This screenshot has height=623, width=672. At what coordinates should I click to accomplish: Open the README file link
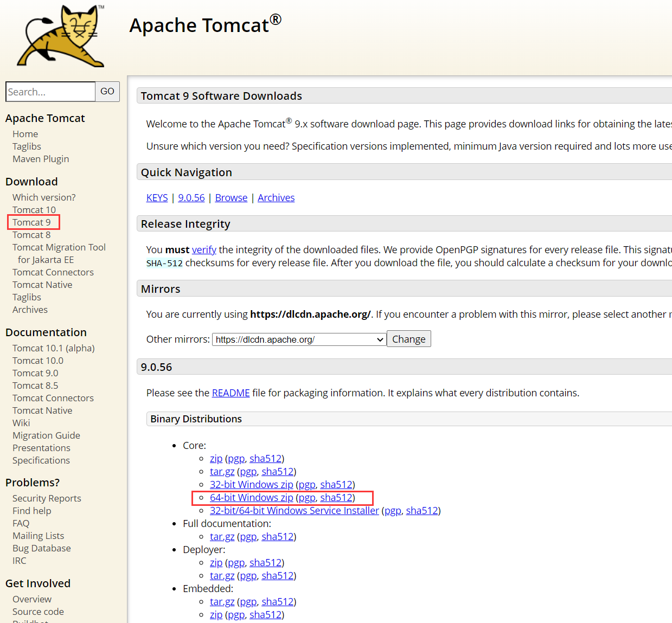[231, 393]
